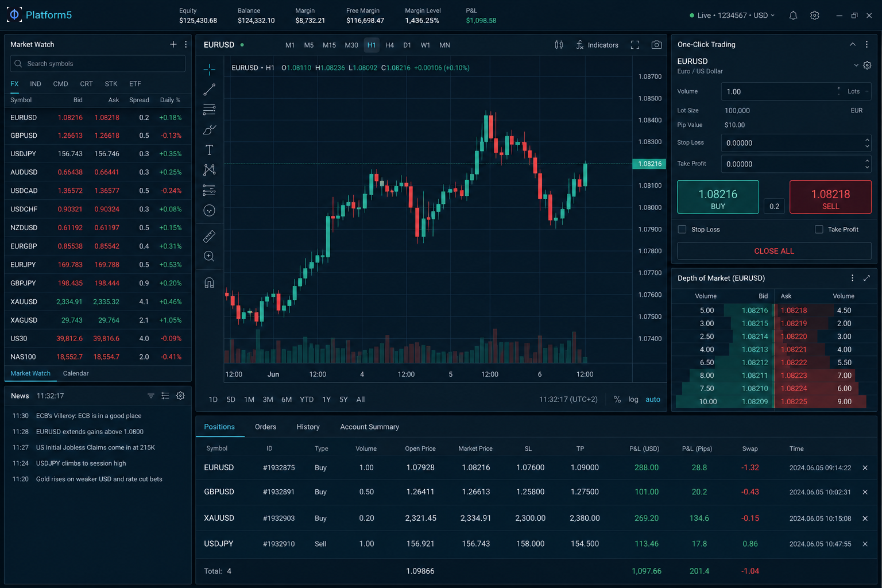The width and height of the screenshot is (882, 588).
Task: Select the trend line drawing tool
Action: click(x=209, y=90)
